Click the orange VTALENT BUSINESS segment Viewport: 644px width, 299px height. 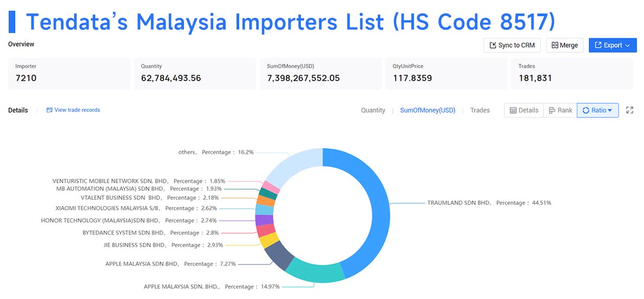[x=266, y=201]
